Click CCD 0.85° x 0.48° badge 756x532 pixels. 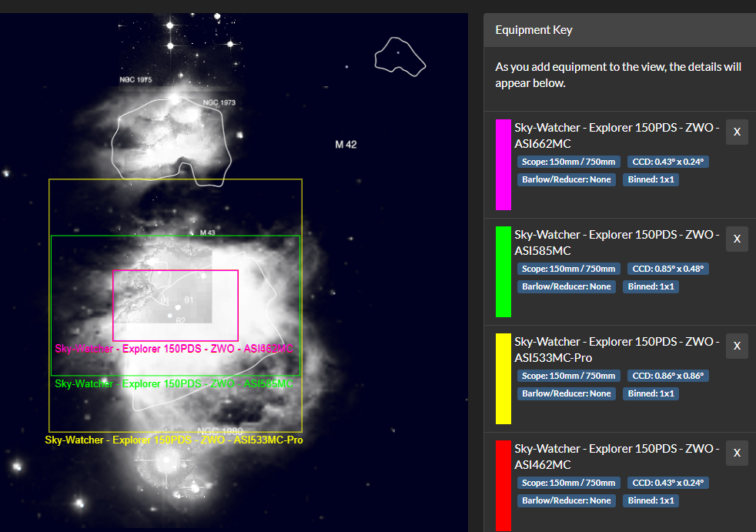click(667, 269)
